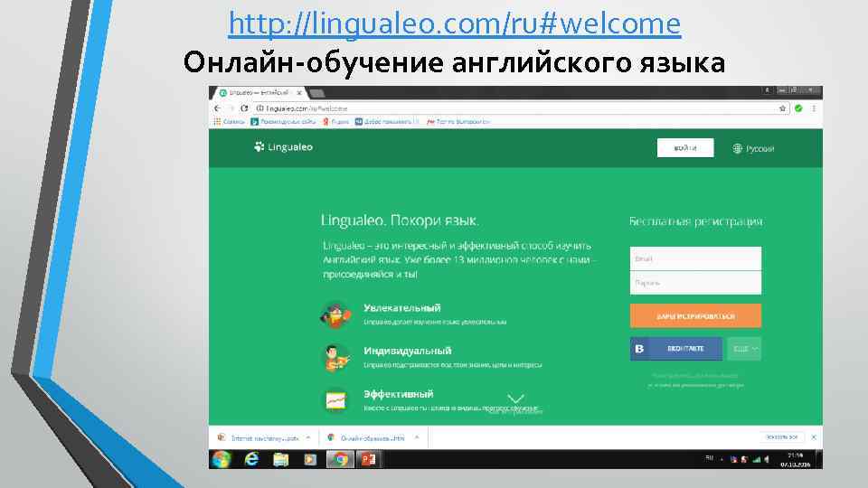Viewport: 868px width, 488px height.
Task: Open the Chrome three-dot menu
Action: (814, 108)
